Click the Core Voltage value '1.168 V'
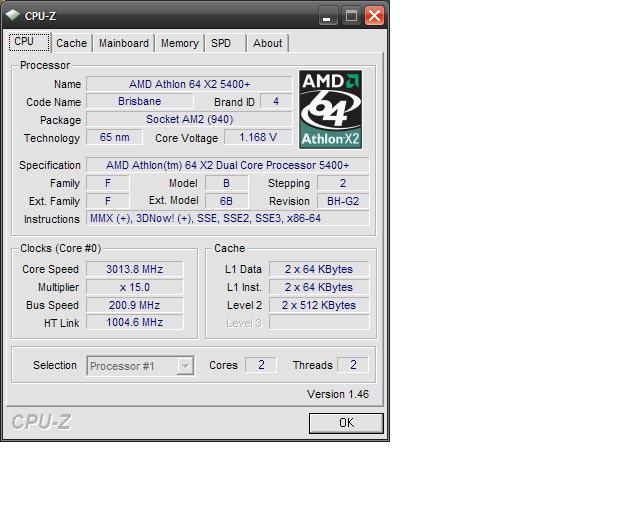This screenshot has height=512, width=640. pos(258,137)
